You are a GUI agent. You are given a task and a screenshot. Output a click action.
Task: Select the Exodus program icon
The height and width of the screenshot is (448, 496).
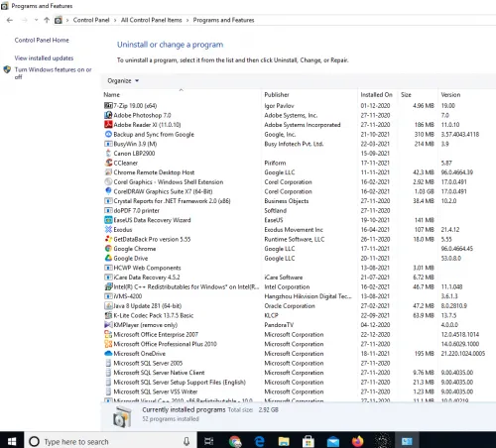pos(108,229)
